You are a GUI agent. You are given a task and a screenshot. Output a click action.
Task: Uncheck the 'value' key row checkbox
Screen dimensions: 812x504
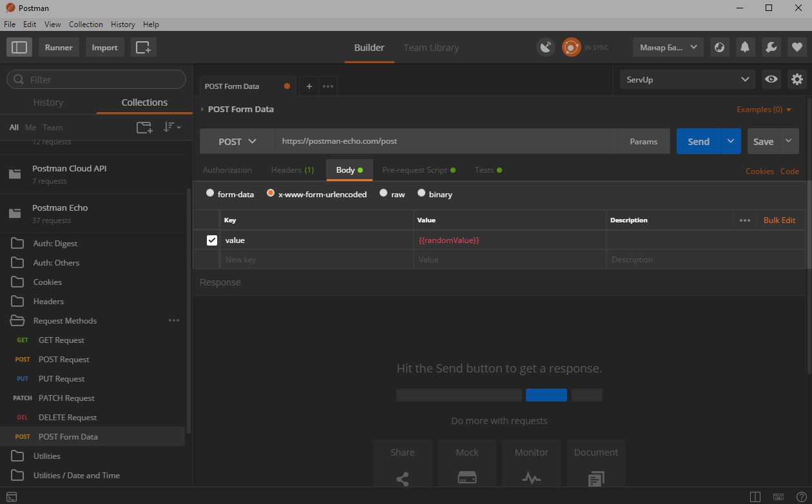coord(212,240)
